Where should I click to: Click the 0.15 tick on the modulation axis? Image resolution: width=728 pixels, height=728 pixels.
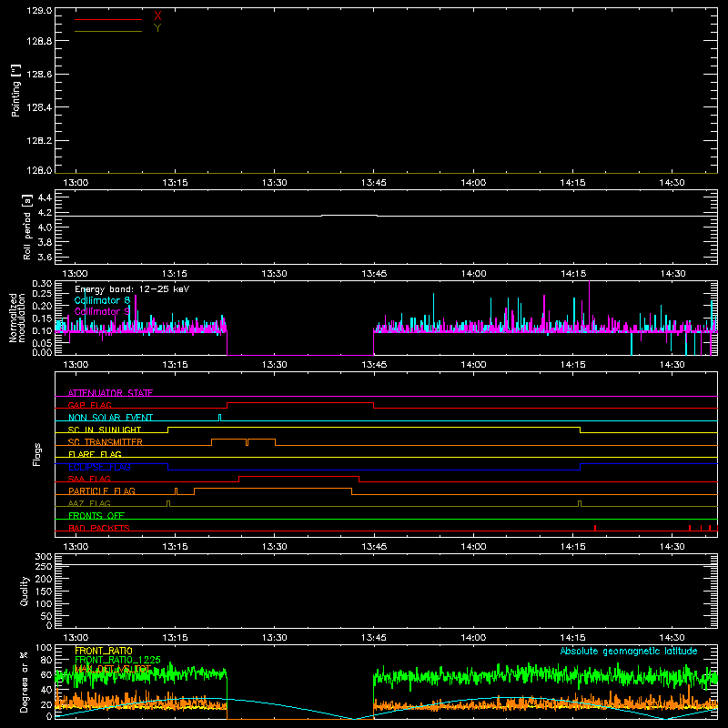coord(42,318)
